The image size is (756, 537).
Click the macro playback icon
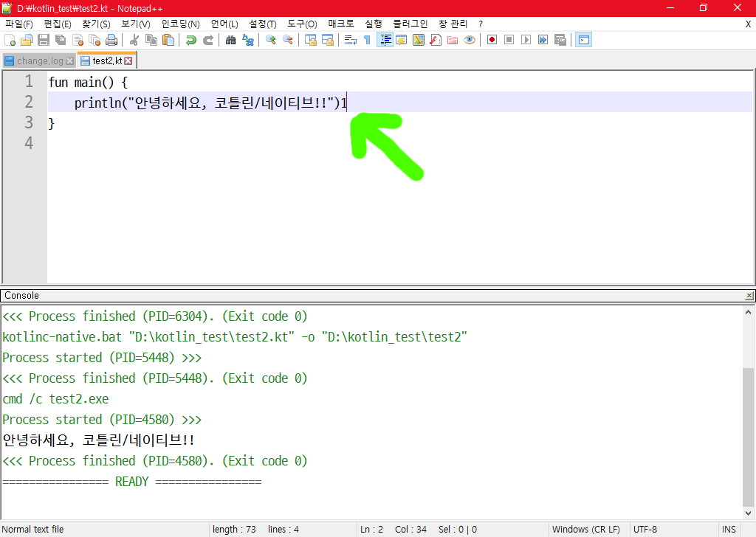[x=526, y=40]
